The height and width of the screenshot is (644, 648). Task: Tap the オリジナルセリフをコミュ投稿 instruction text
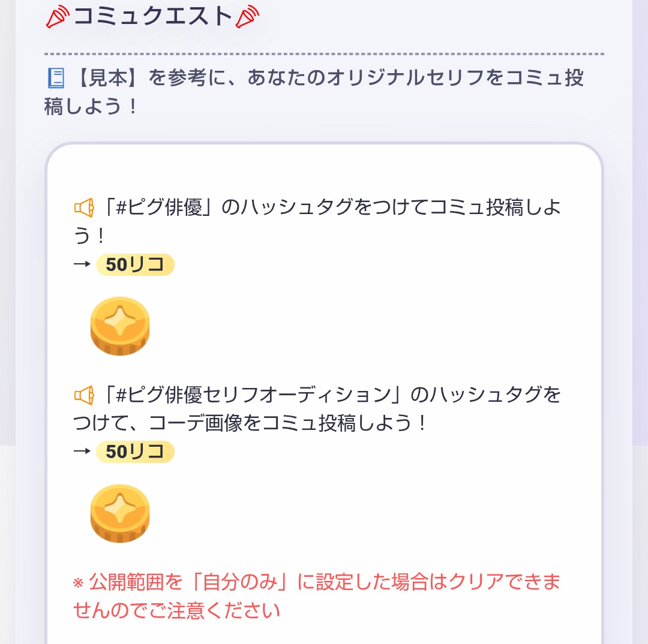pos(432,79)
